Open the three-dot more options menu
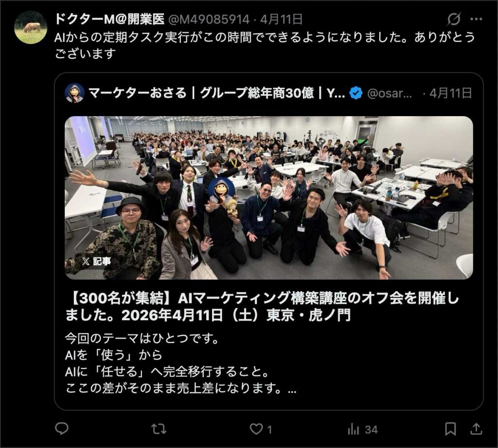The image size is (498, 448). click(476, 19)
